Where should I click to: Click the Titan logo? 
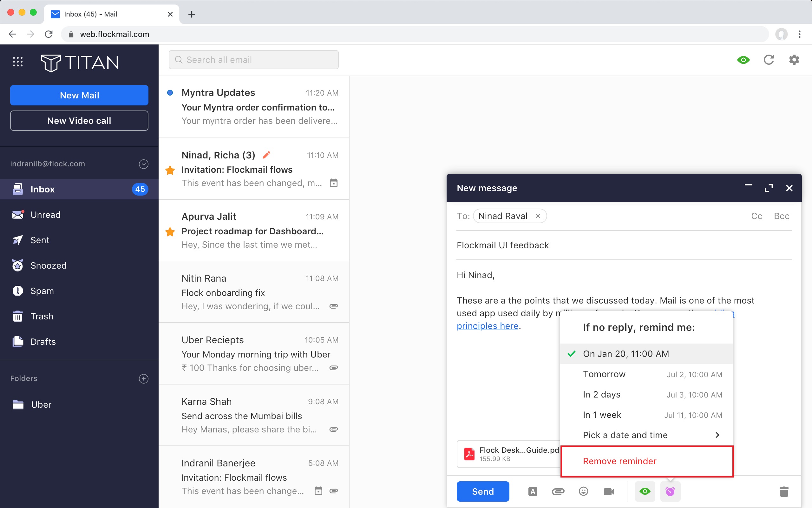80,63
